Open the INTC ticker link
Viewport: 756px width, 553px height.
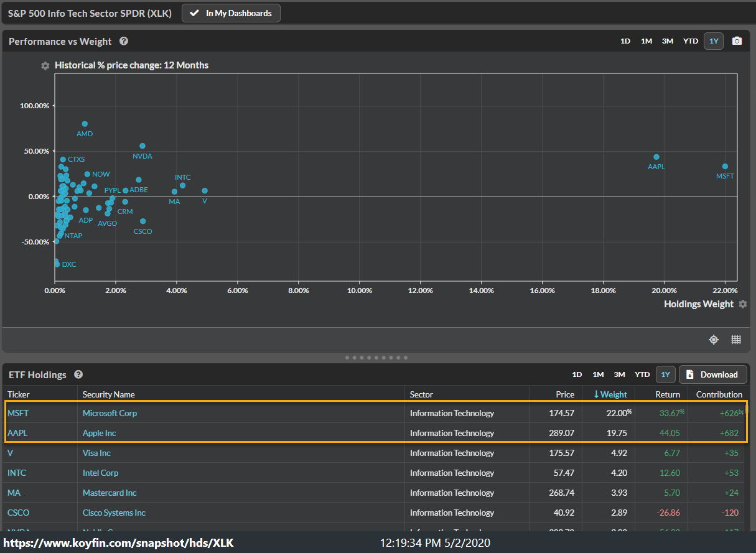pos(17,473)
